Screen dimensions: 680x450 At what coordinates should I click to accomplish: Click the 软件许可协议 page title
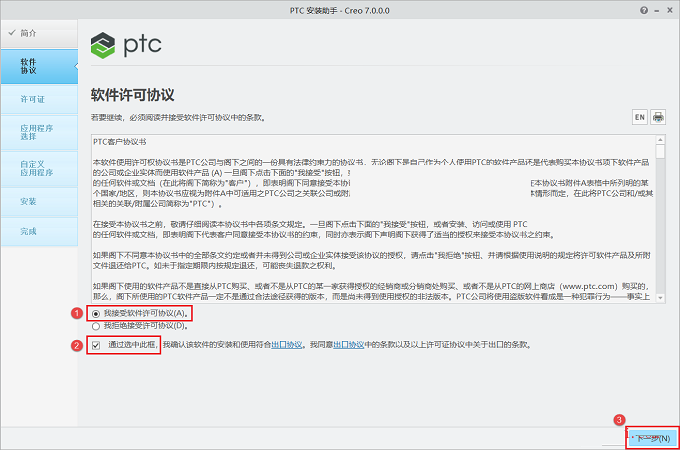[x=133, y=95]
